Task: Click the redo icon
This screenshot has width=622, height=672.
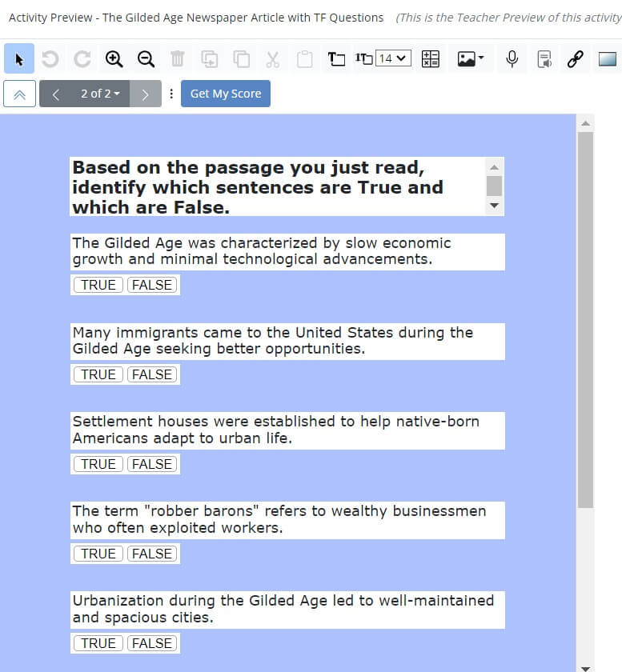Action: 82,58
